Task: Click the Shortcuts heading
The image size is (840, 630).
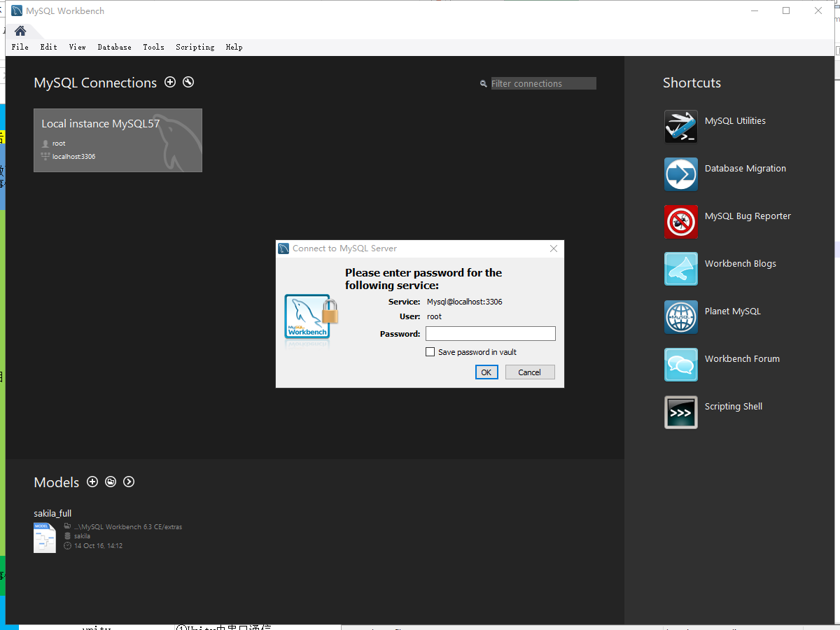Action: 692,83
